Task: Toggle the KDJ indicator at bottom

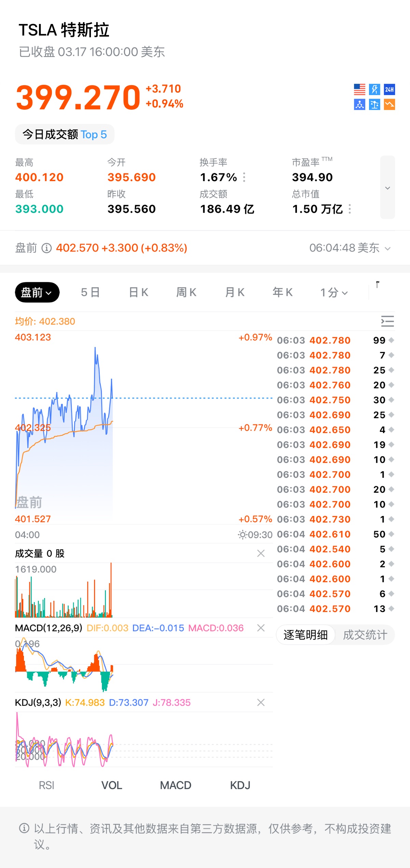Action: coord(240,785)
